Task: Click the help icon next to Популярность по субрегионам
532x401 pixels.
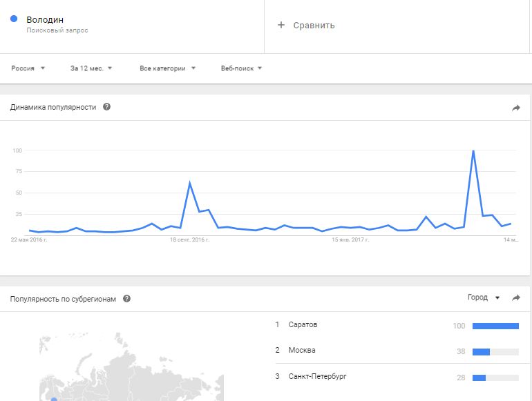Action: click(126, 299)
